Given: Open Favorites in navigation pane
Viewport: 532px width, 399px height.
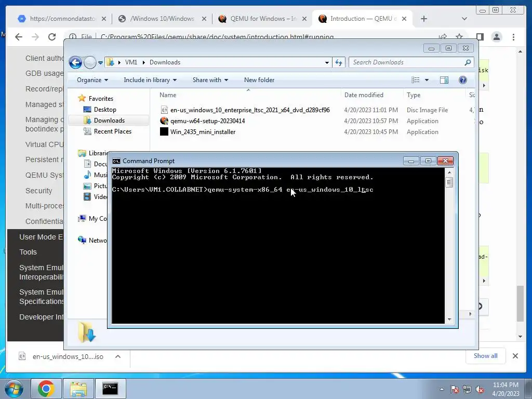Looking at the screenshot, I should (101, 99).
